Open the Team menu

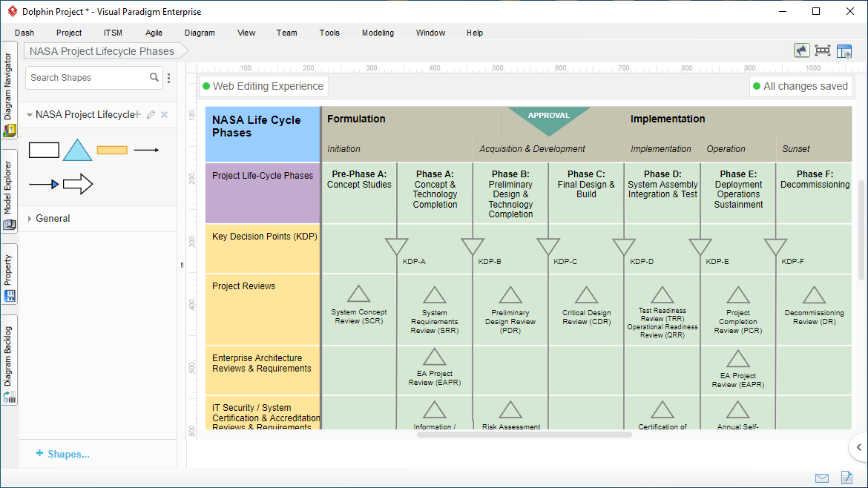click(287, 33)
